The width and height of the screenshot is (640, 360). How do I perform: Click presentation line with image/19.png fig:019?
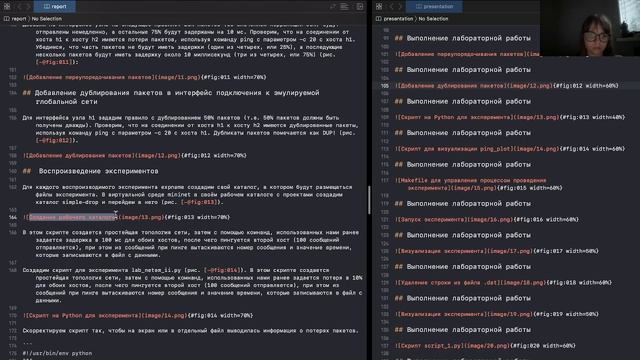pyautogui.click(x=496, y=314)
